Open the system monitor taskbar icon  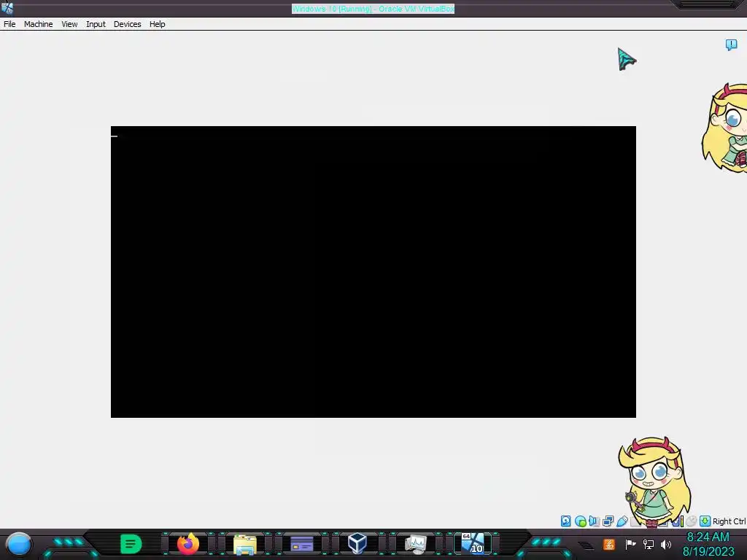415,544
